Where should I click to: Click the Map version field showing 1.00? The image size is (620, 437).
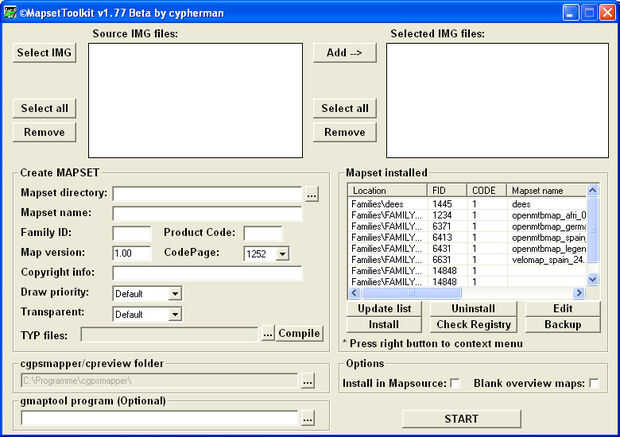point(132,253)
